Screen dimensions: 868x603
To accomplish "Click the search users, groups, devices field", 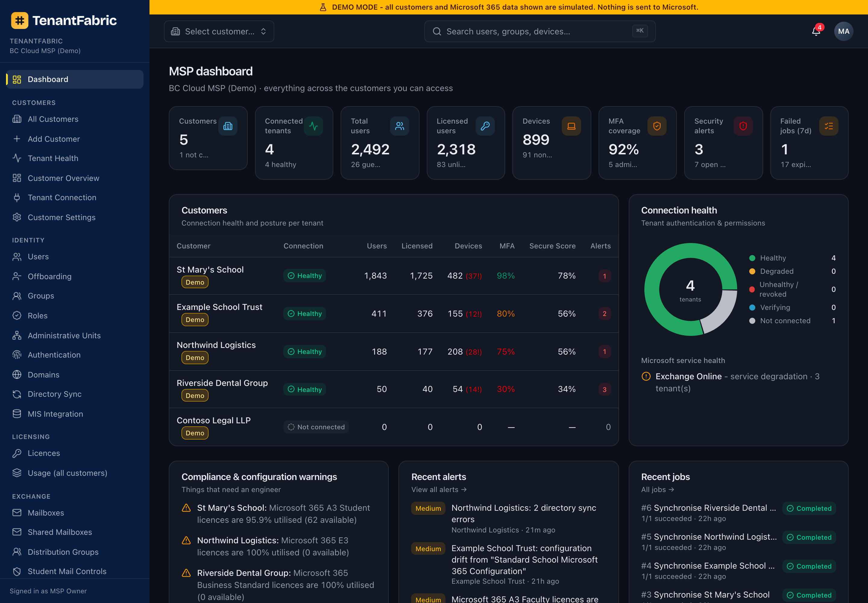I will 540,31.
